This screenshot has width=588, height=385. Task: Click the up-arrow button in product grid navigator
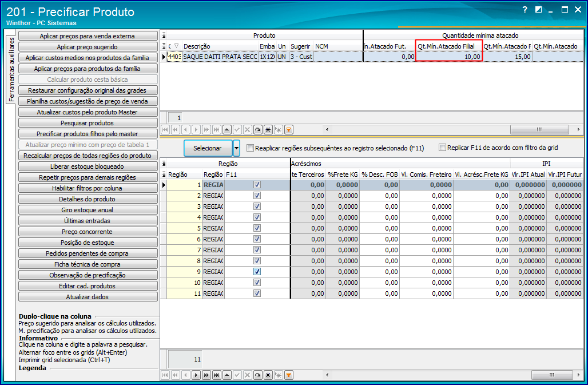click(227, 130)
